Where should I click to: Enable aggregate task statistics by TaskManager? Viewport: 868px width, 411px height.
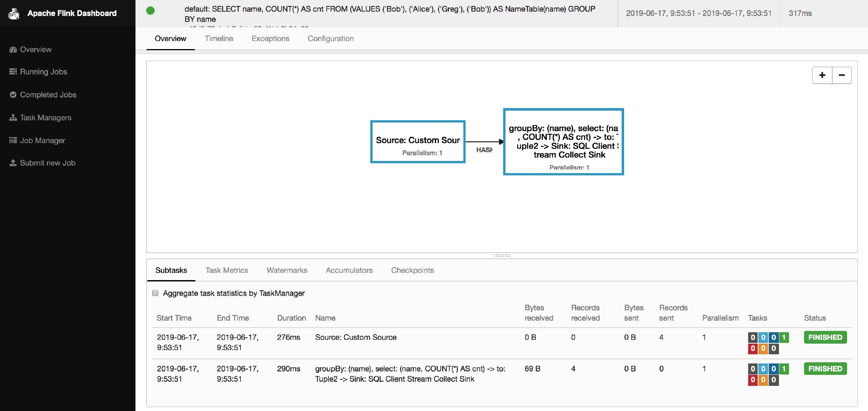click(155, 293)
